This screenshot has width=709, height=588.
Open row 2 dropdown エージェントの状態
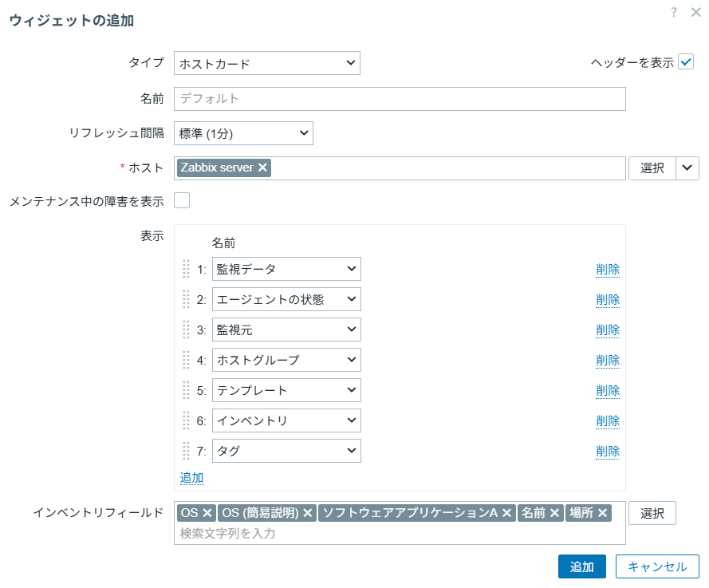(286, 299)
